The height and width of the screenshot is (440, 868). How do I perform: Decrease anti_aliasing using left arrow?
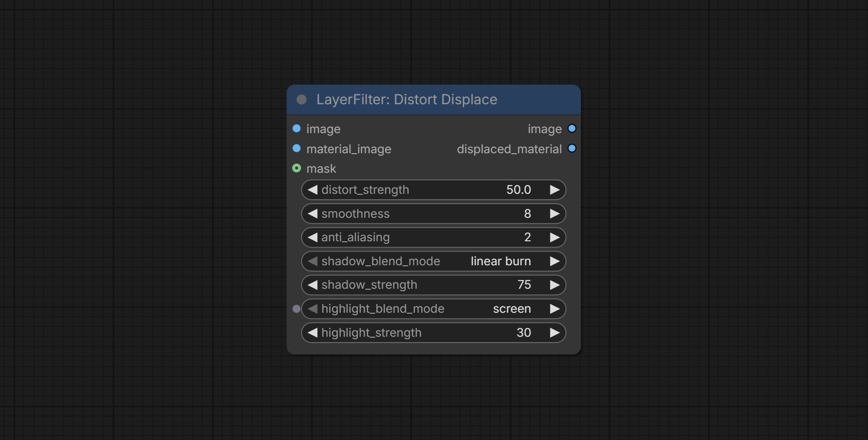pos(312,237)
